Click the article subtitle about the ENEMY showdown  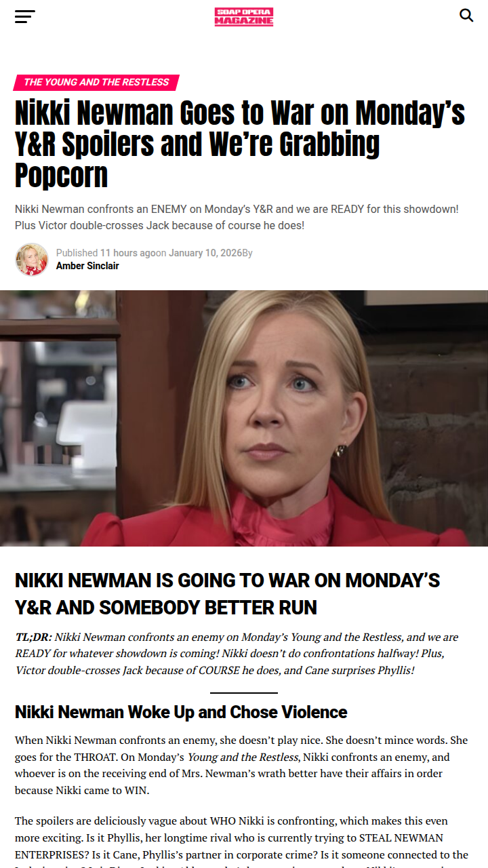tap(237, 217)
